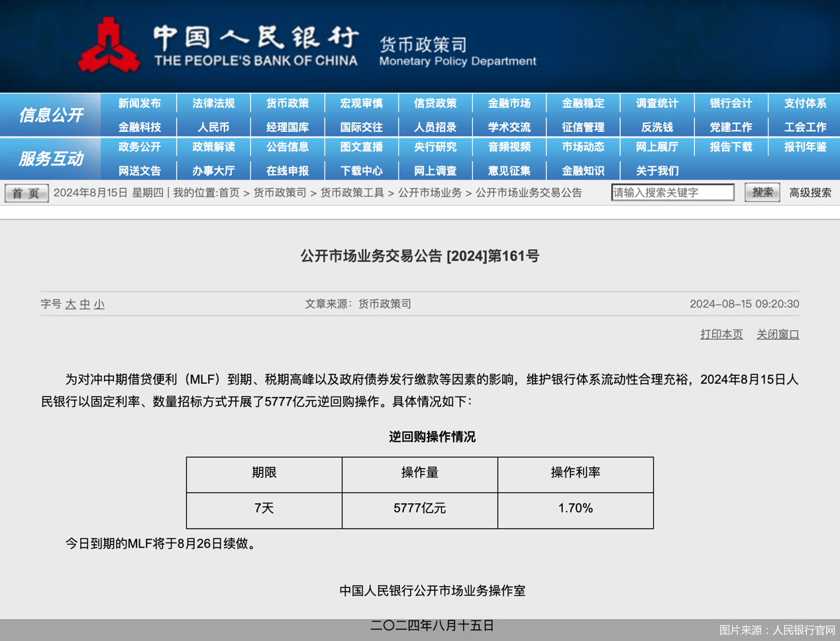
Task: Navigate to 下载中心
Action: [362, 171]
